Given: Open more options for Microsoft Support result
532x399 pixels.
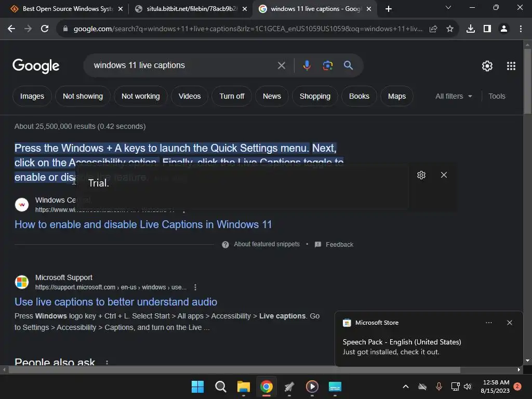Looking at the screenshot, I should pos(195,287).
